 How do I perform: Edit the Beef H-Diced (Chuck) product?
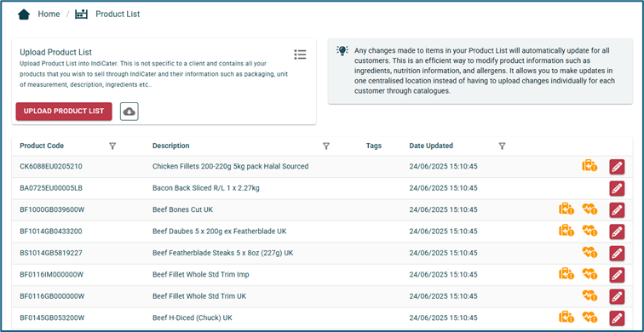[617, 318]
